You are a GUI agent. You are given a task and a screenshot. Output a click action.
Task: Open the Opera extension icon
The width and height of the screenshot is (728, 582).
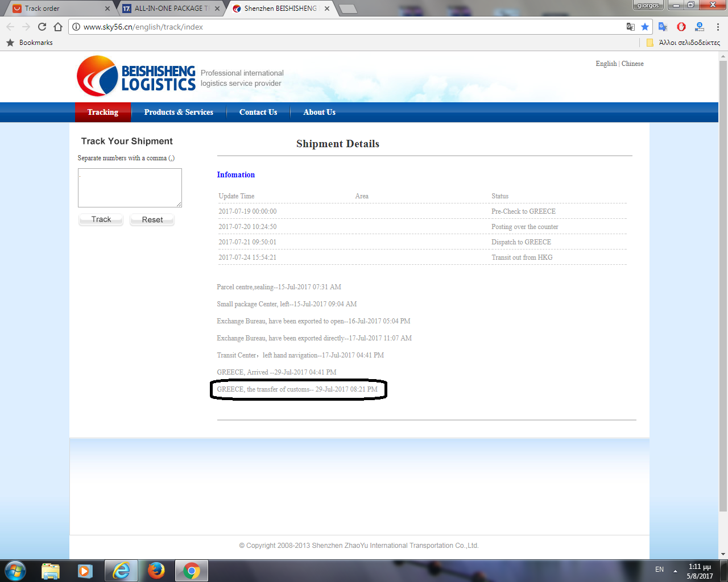(681, 27)
